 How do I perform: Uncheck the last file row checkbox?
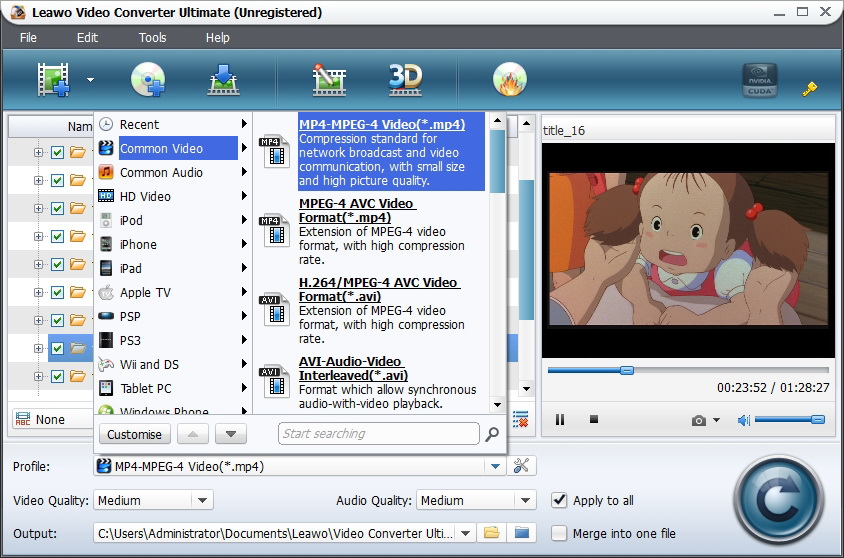(x=58, y=376)
